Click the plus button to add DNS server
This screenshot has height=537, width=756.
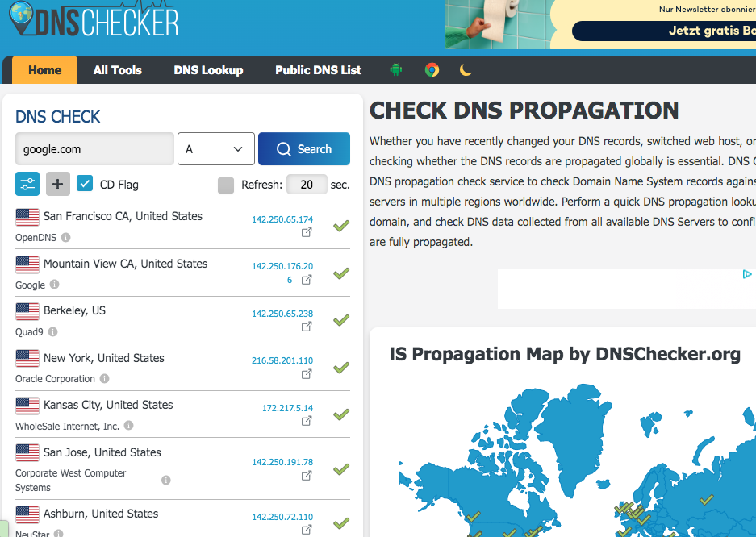coord(58,184)
